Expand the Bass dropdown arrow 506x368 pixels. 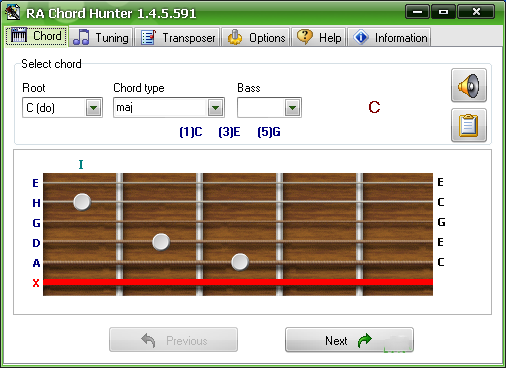292,108
